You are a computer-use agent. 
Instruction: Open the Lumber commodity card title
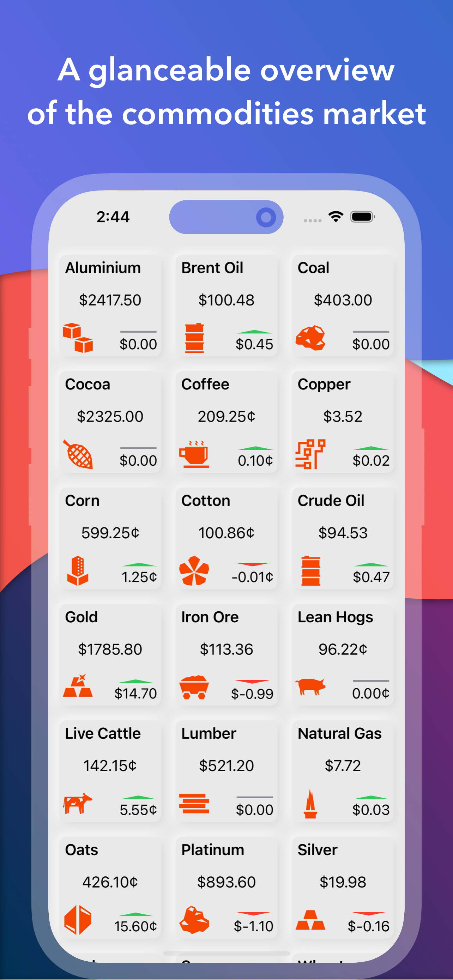point(209,733)
